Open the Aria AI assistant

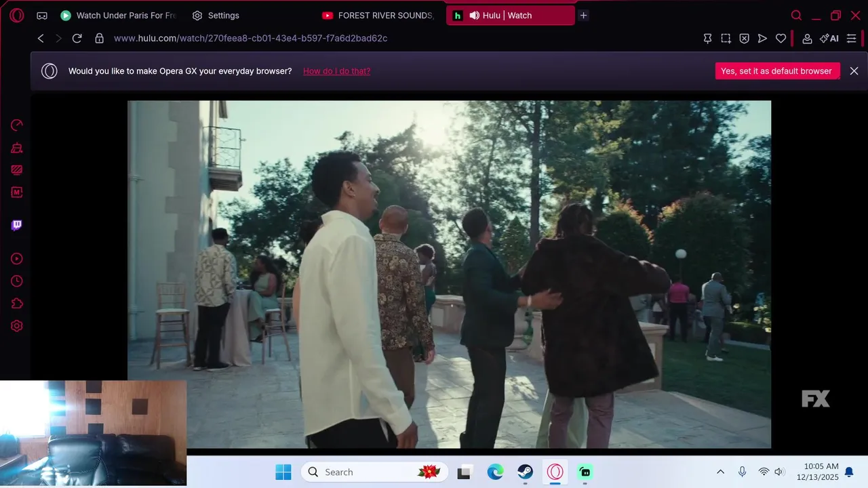coord(829,39)
